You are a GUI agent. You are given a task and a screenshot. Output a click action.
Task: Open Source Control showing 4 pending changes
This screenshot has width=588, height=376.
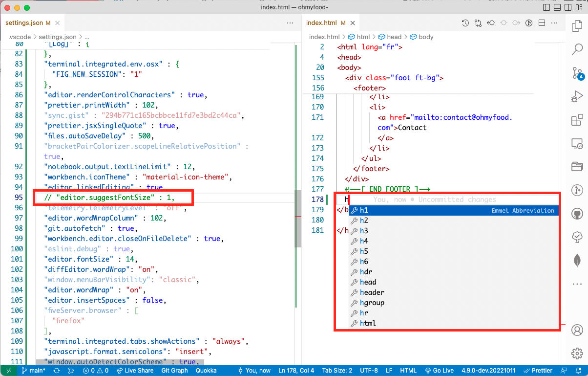(578, 72)
